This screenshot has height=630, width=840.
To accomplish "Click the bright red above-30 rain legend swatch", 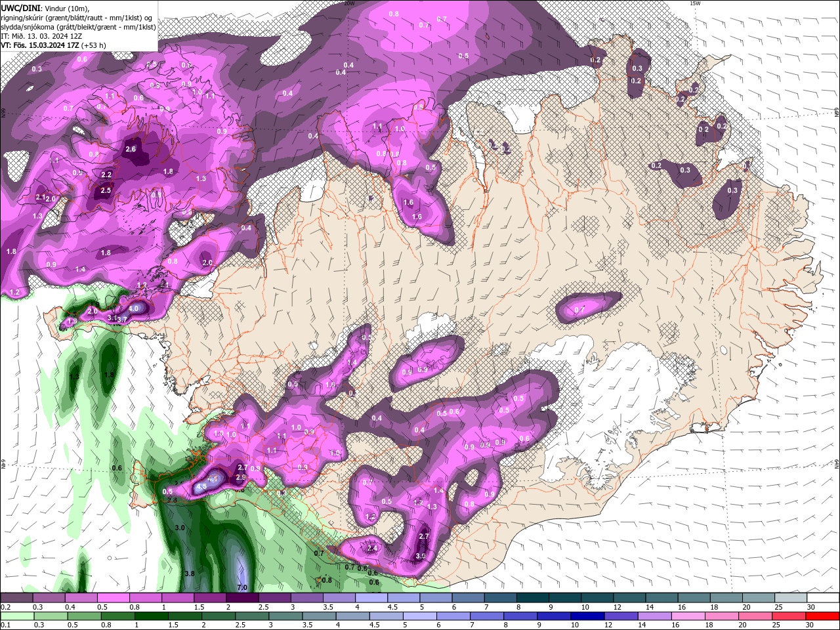I will point(823,616).
